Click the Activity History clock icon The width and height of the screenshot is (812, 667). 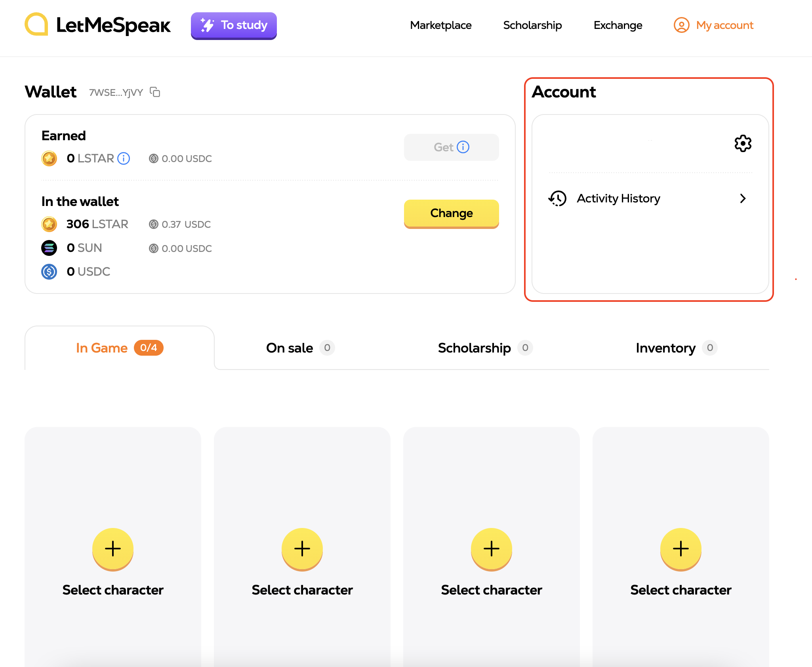[x=558, y=198]
